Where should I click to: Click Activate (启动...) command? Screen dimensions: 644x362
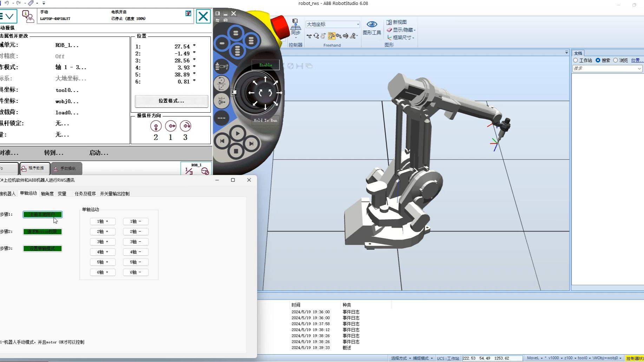click(99, 153)
